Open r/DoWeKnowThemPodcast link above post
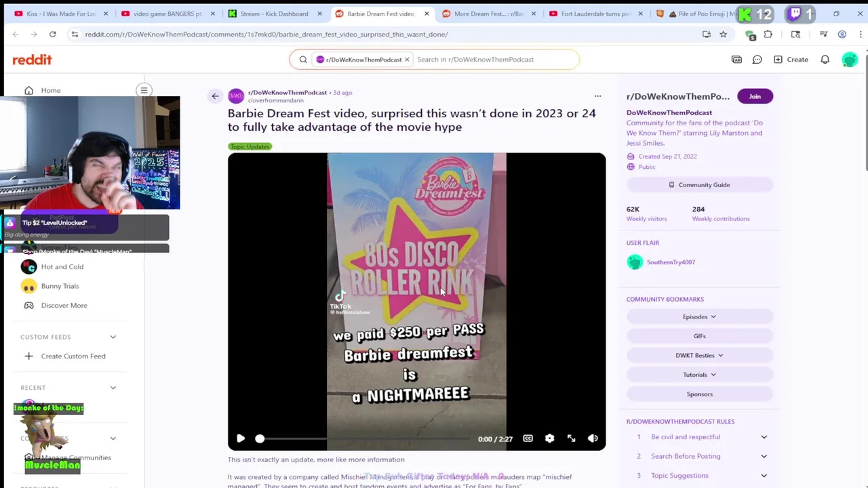This screenshot has height=488, width=868. pyautogui.click(x=288, y=92)
